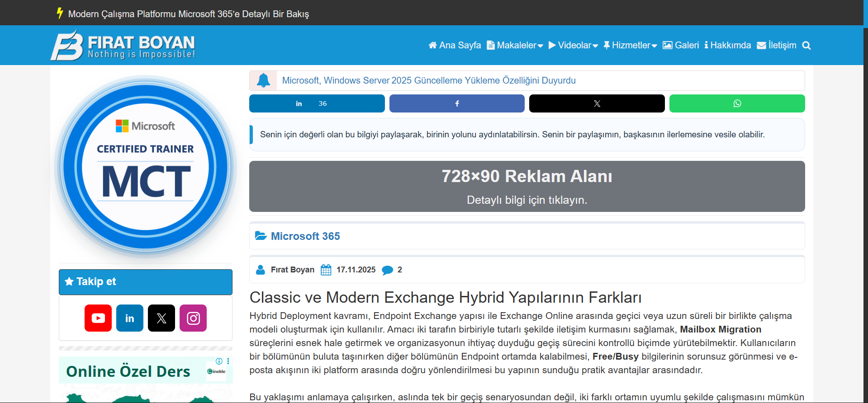Click the author name Fırat Boyan
This screenshot has height=403, width=868.
tap(293, 270)
